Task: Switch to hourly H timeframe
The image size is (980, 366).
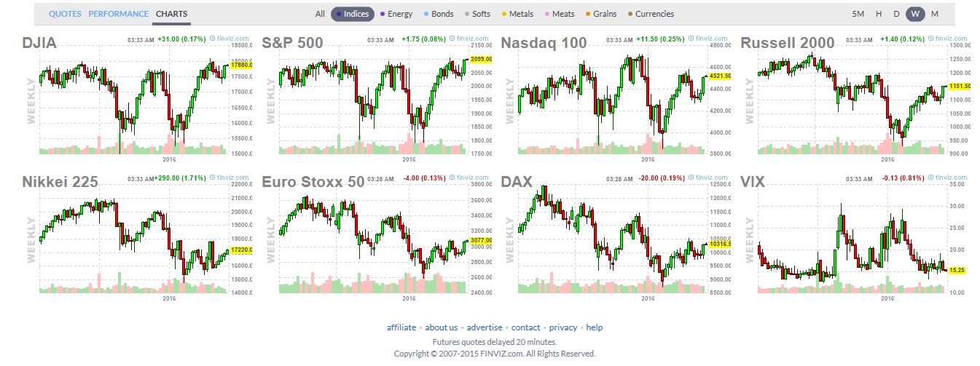Action: [879, 14]
